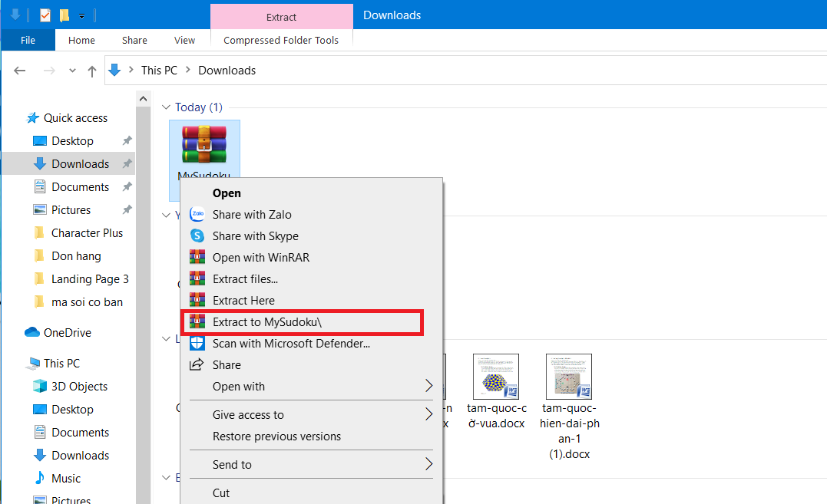
Task: Pin or open the Quick access section
Action: [x=74, y=117]
